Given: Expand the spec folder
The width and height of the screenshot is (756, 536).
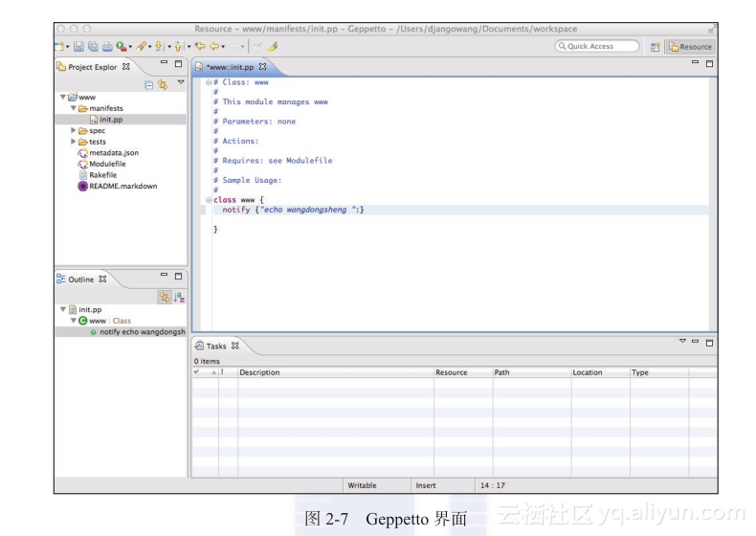Looking at the screenshot, I should pos(74,130).
